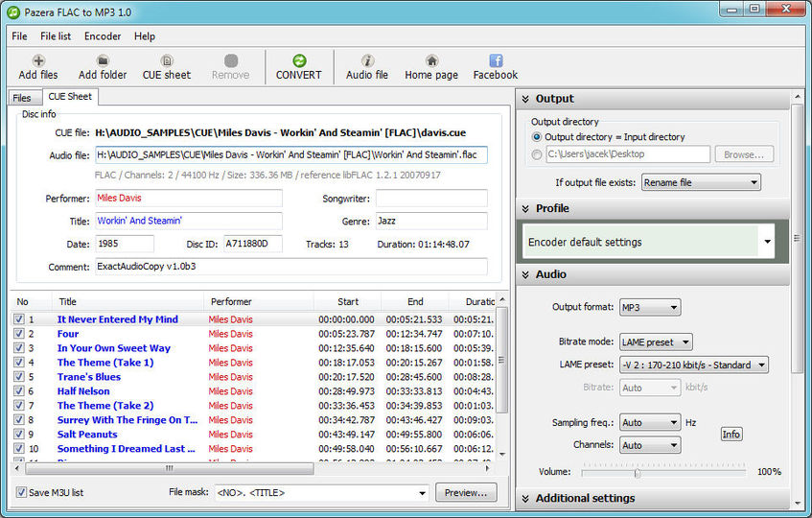Click the Browse... button
The width and height of the screenshot is (812, 518).
pyautogui.click(x=744, y=154)
